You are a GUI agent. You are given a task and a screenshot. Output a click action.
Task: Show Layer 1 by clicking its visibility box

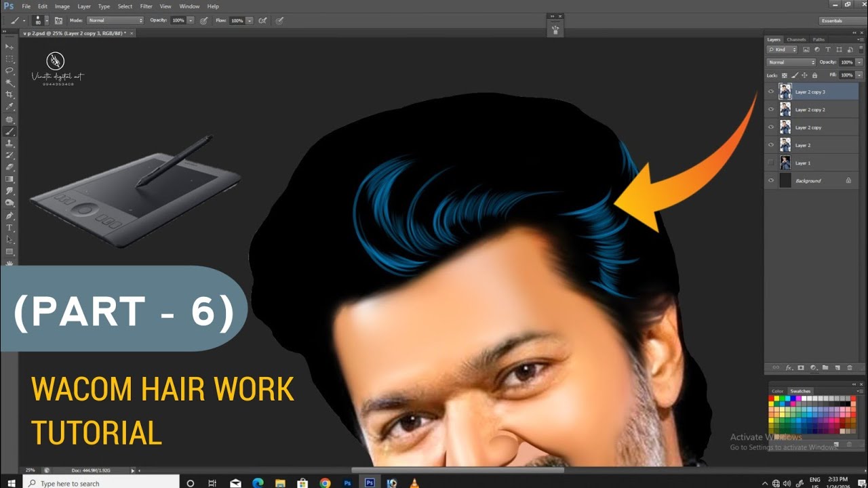771,163
